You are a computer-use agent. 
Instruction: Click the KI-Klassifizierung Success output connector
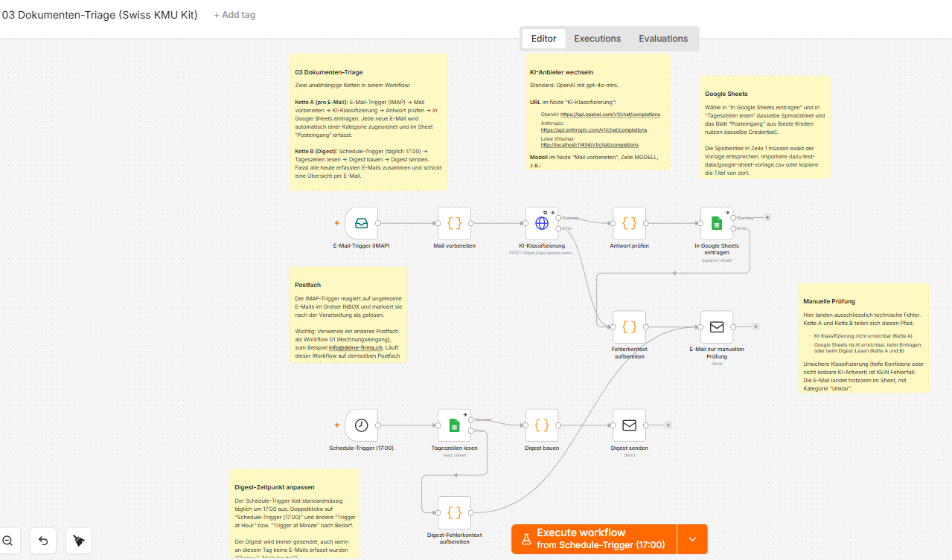[x=559, y=218]
